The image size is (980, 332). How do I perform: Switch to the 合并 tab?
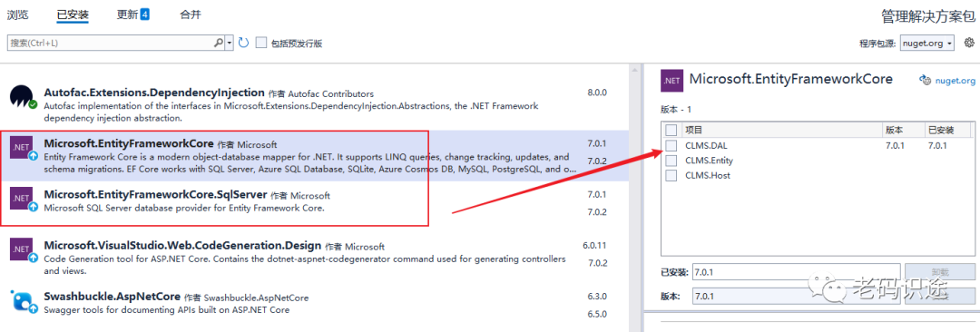coord(191,15)
